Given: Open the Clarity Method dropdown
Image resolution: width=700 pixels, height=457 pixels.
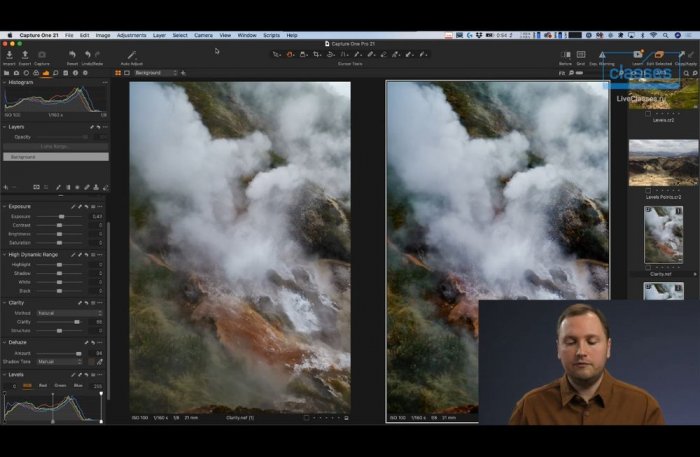Looking at the screenshot, I should pyautogui.click(x=69, y=313).
